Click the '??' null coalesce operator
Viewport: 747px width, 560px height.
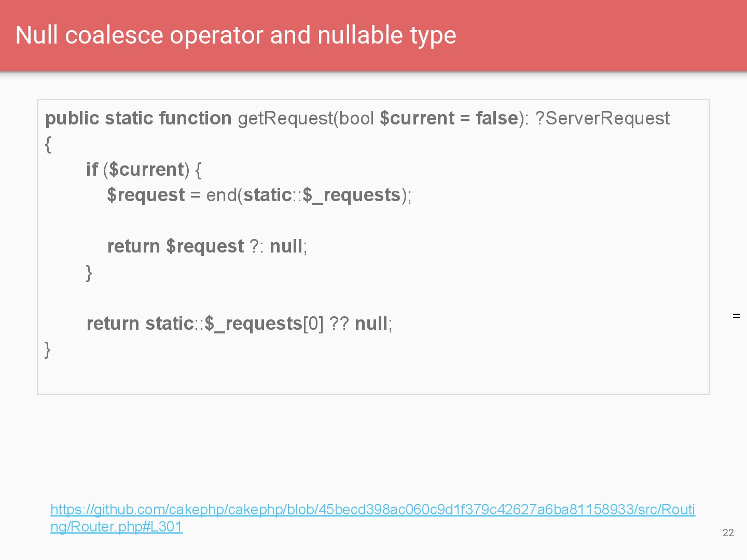(x=339, y=324)
